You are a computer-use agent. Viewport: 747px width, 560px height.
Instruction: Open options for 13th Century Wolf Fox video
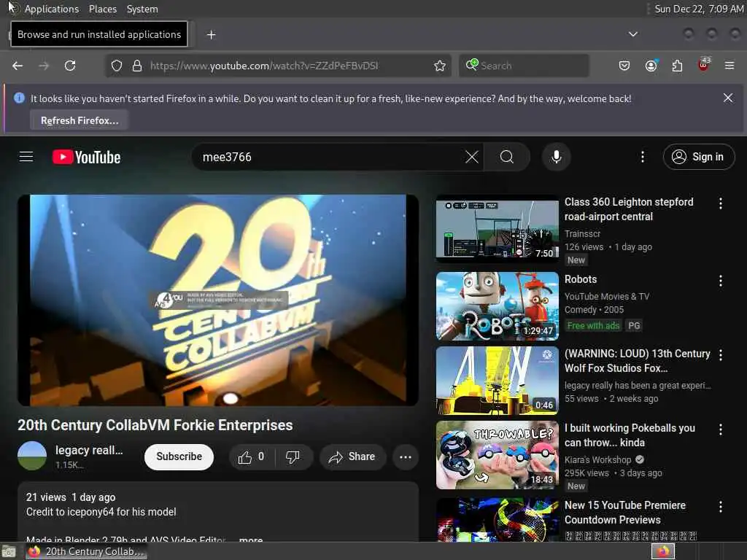point(721,355)
